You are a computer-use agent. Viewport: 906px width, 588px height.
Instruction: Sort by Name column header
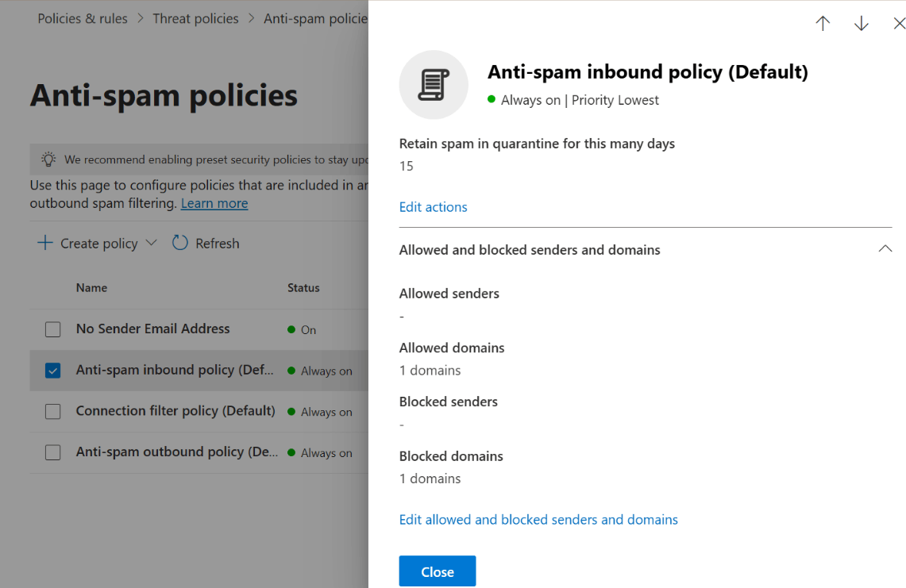(91, 287)
